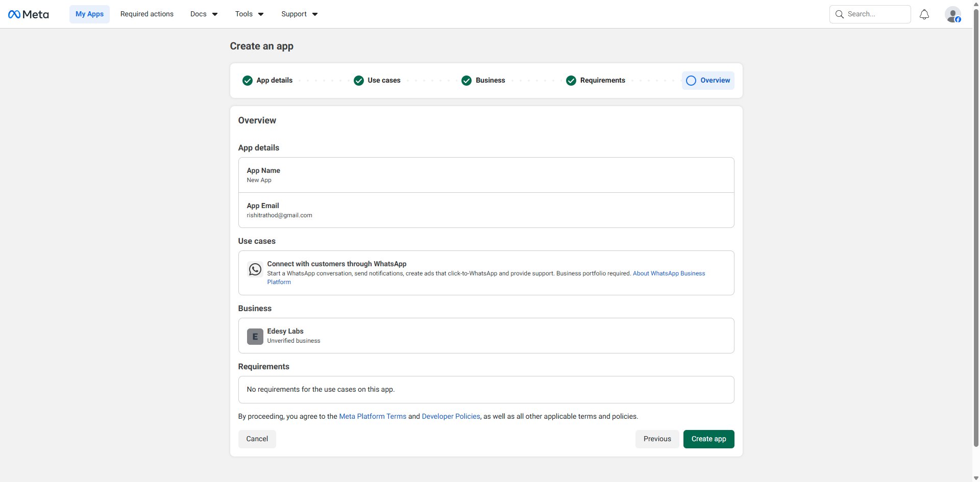The height and width of the screenshot is (482, 980).
Task: Open the Developer Policies link
Action: click(x=451, y=417)
